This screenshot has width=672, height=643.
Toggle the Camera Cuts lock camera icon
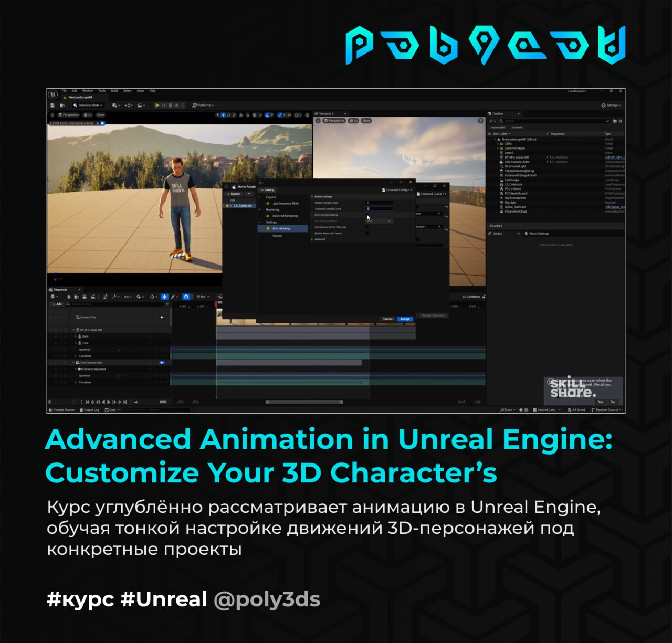pyautogui.click(x=162, y=317)
